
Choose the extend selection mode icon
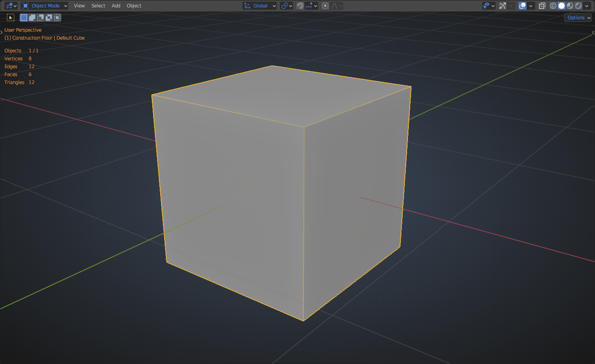click(x=32, y=18)
